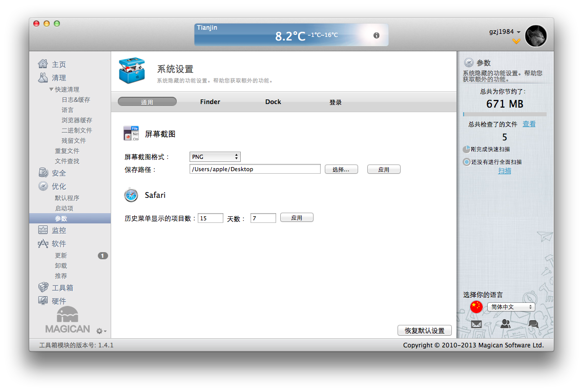The height and width of the screenshot is (392, 583).
Task: Select 参数 in sidebar
Action: (70, 218)
